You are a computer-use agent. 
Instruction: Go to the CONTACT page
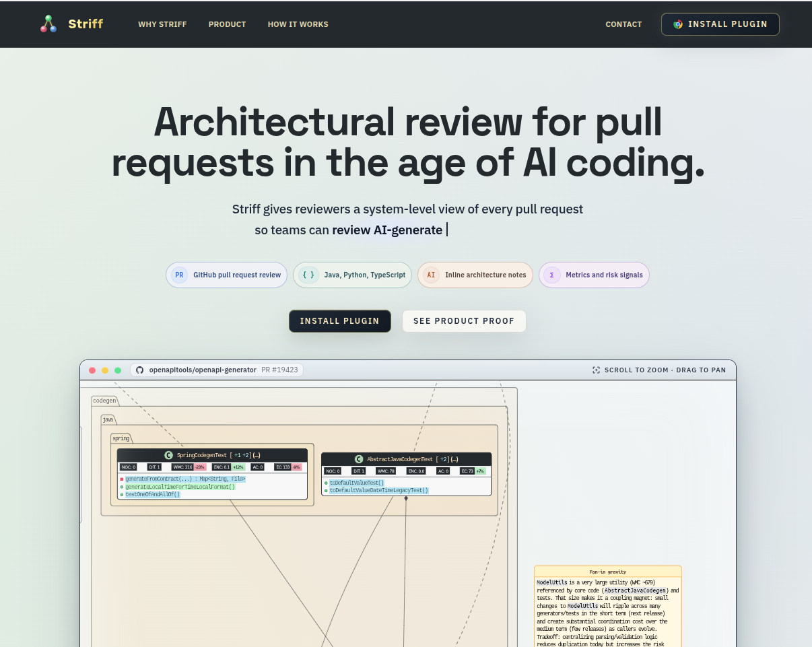(x=623, y=24)
